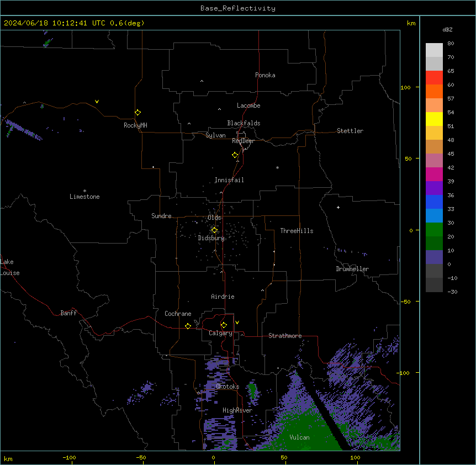Select the violet 39 dBZ legend swatch
Viewport: 476px width, 465px height.
tap(434, 188)
